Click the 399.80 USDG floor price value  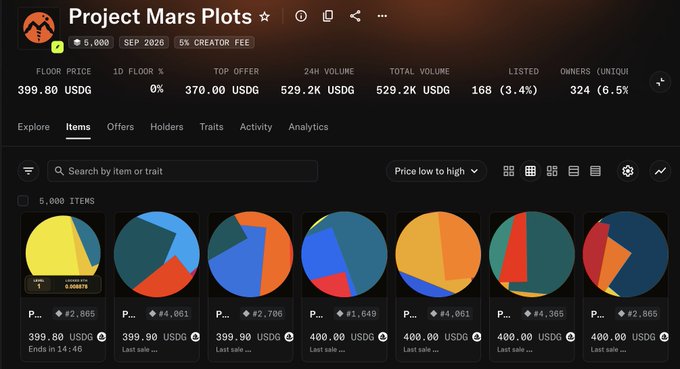pos(55,90)
